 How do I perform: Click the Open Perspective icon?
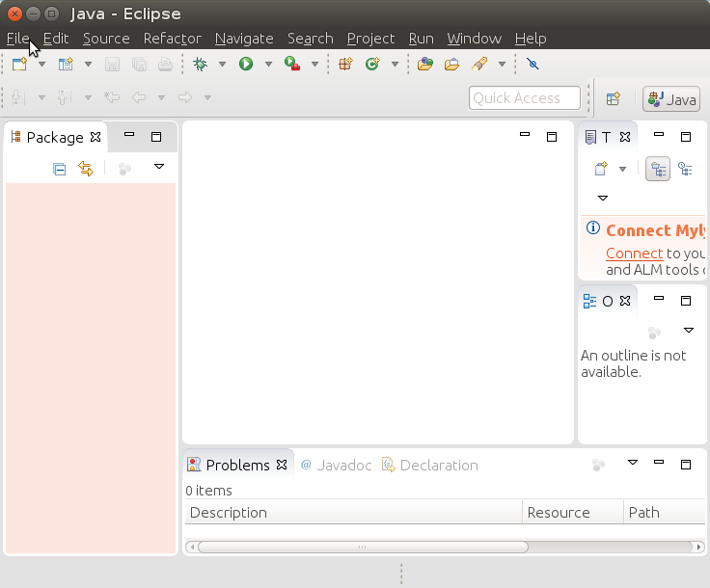pos(613,98)
